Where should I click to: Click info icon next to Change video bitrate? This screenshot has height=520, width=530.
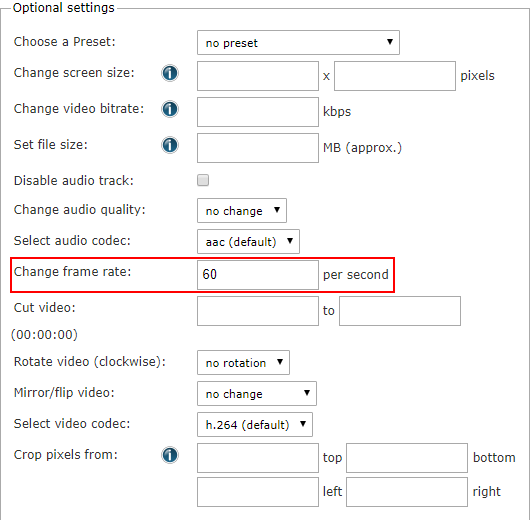[170, 109]
